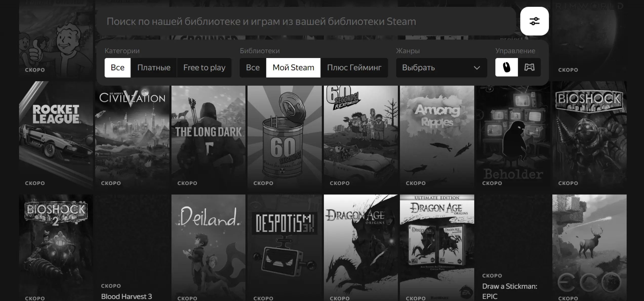Open BioShock 2 game cover
644x301 pixels.
coord(56,247)
